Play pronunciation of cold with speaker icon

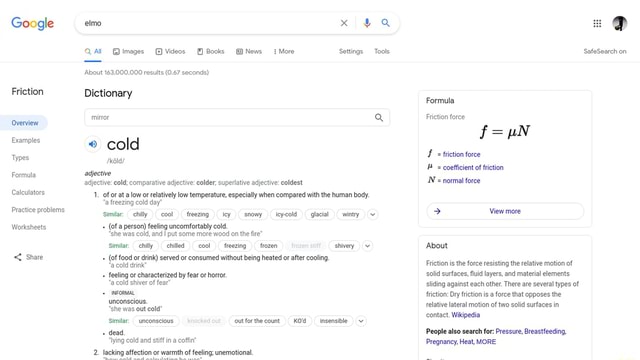93,144
